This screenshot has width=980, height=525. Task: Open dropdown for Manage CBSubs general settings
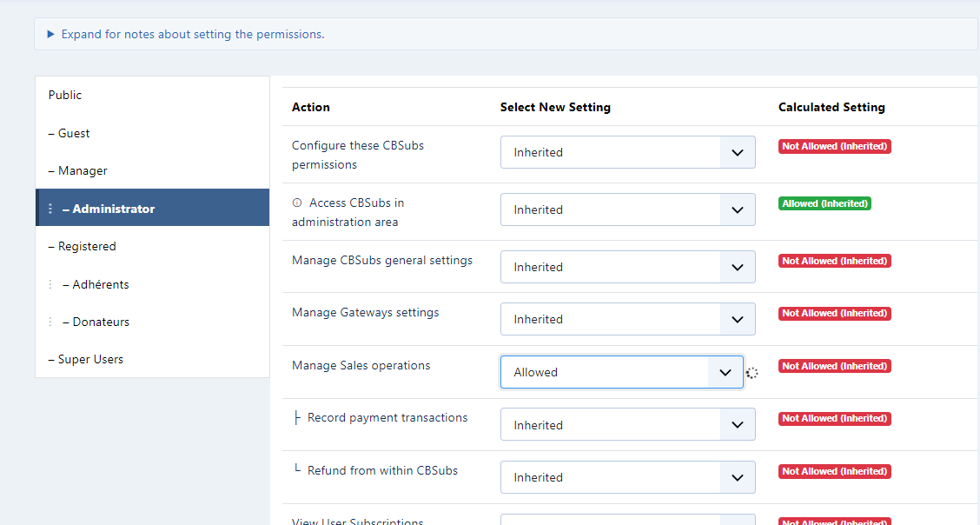(627, 267)
